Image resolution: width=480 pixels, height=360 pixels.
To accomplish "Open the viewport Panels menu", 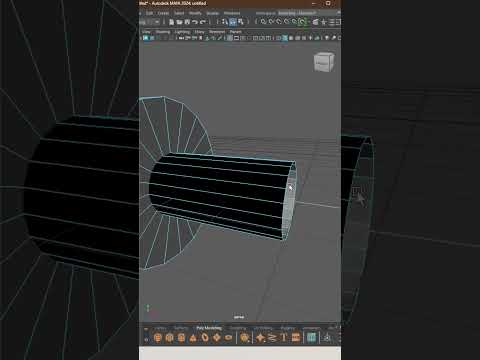I will pyautogui.click(x=236, y=32).
